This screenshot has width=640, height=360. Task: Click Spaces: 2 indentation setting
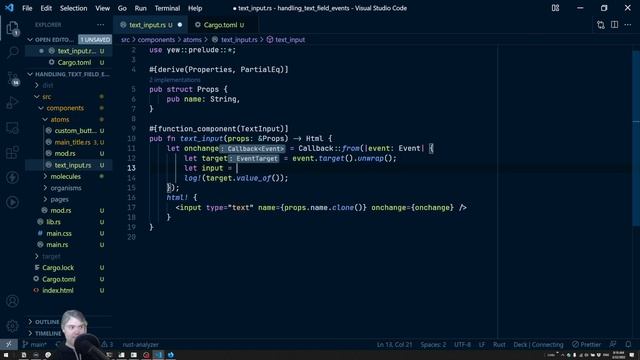pyautogui.click(x=433, y=344)
